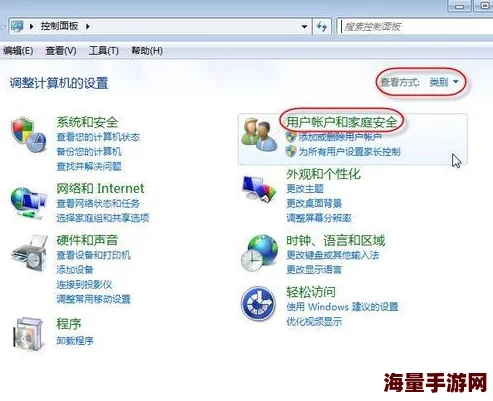493x401 pixels.
Task: Click the Programs disc box icon
Action: point(29,333)
